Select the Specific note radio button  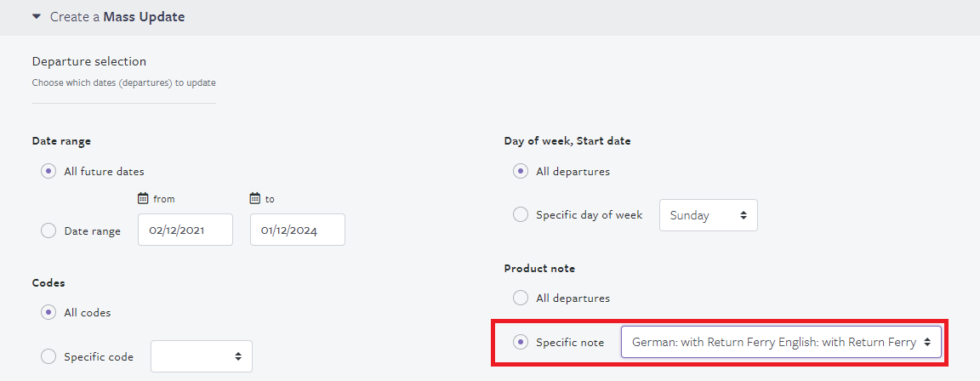click(521, 342)
